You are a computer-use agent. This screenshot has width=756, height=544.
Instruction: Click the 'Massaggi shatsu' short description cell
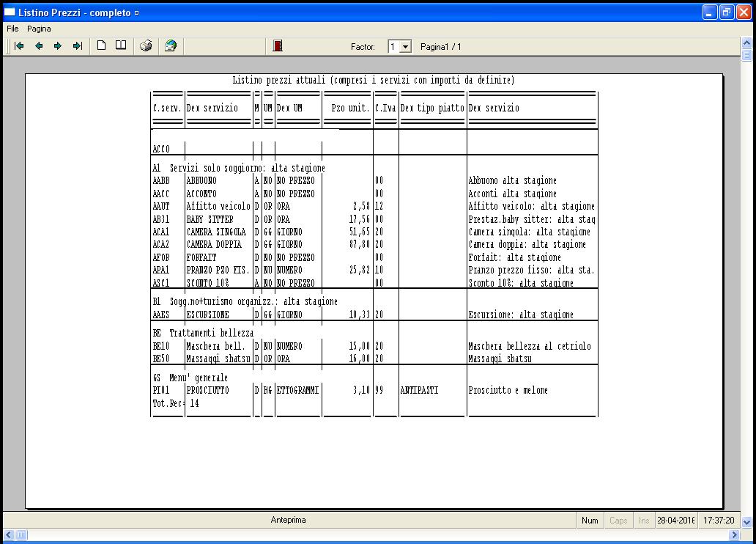point(218,359)
